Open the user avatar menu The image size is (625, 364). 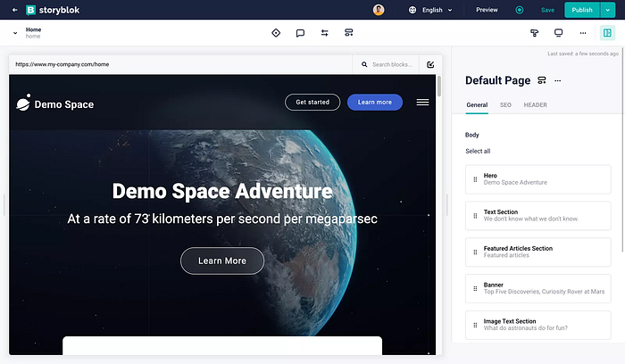click(x=379, y=10)
